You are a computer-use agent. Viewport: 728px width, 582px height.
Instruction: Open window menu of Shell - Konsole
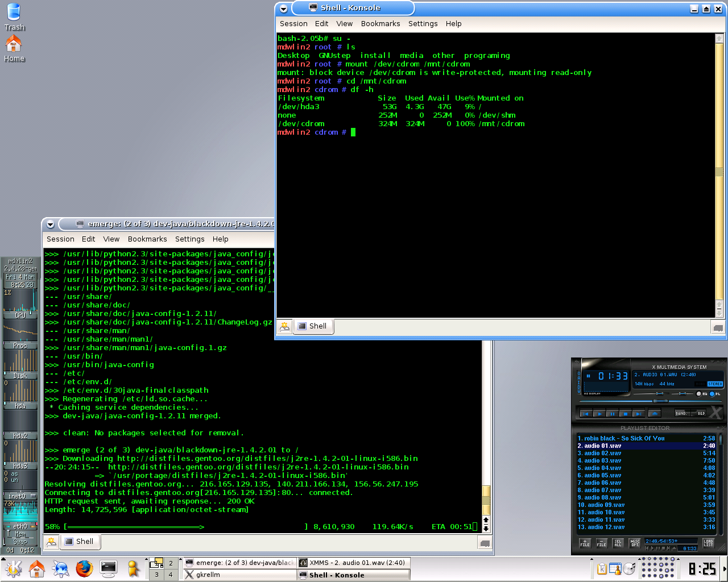pyautogui.click(x=283, y=9)
